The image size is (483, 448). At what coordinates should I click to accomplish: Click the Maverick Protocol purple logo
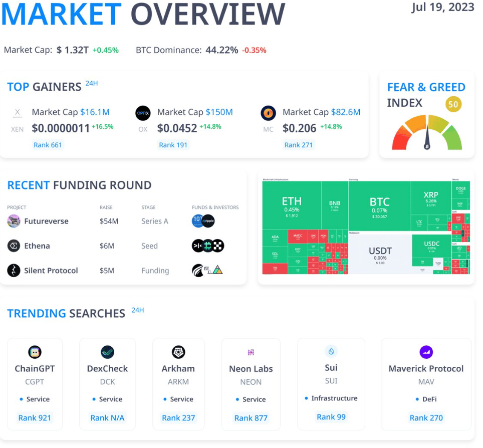426,352
